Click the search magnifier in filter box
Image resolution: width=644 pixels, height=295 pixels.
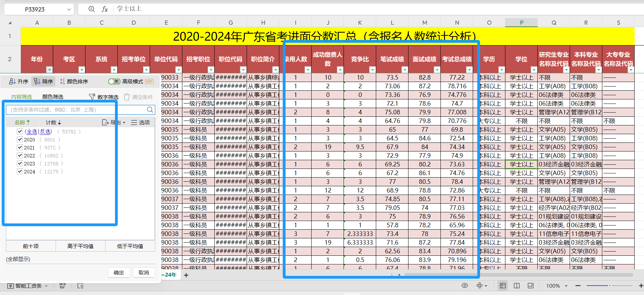[x=150, y=110]
